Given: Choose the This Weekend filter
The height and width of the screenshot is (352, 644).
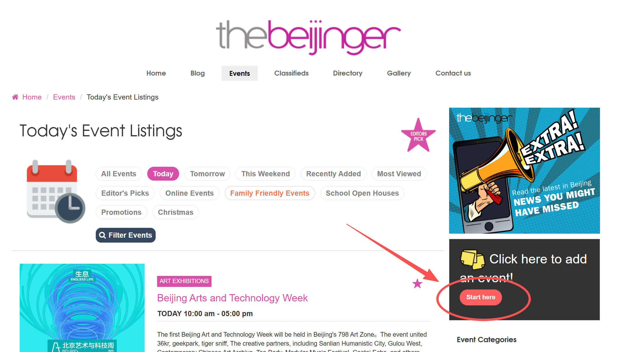Looking at the screenshot, I should pos(266,174).
